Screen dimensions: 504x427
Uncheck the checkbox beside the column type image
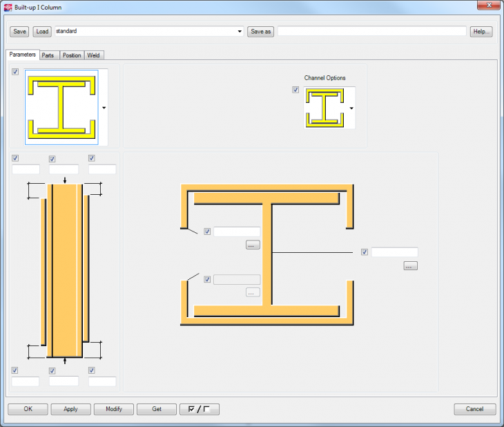(15, 72)
